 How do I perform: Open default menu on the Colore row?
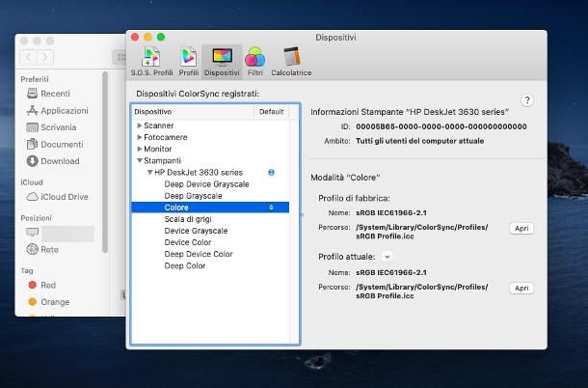point(271,208)
